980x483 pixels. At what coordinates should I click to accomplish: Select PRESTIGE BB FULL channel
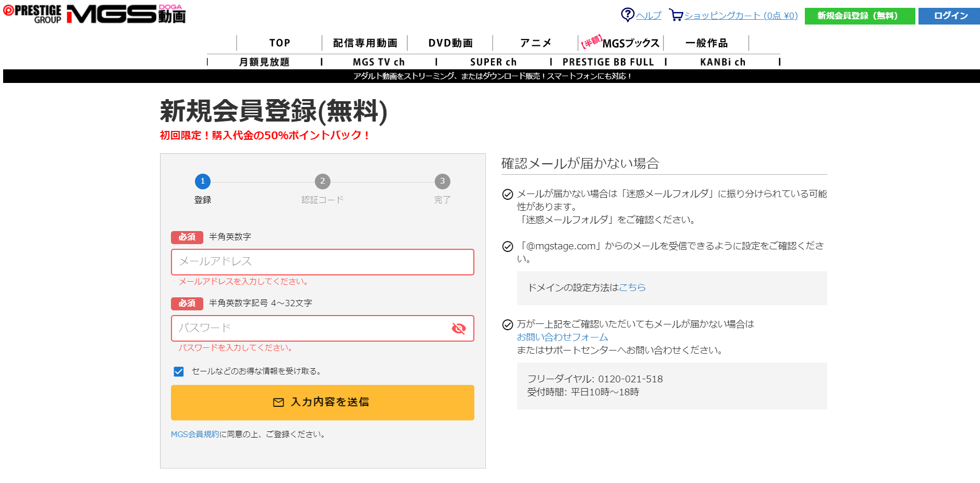coord(608,62)
